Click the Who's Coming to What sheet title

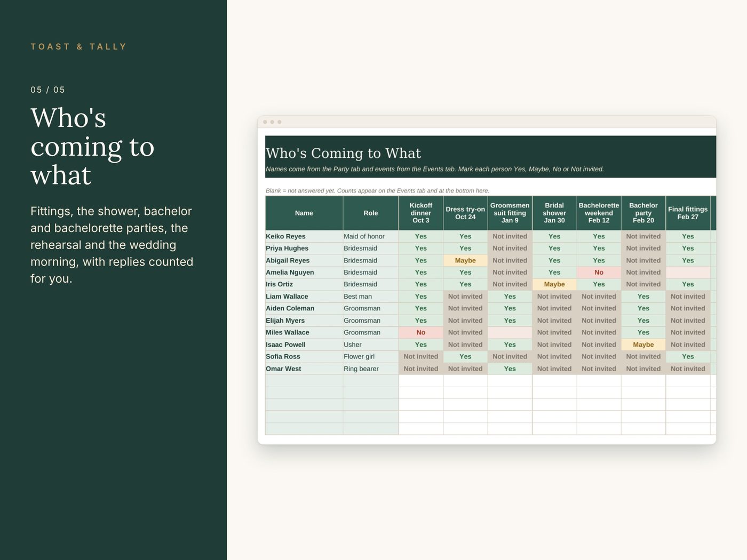tap(344, 154)
